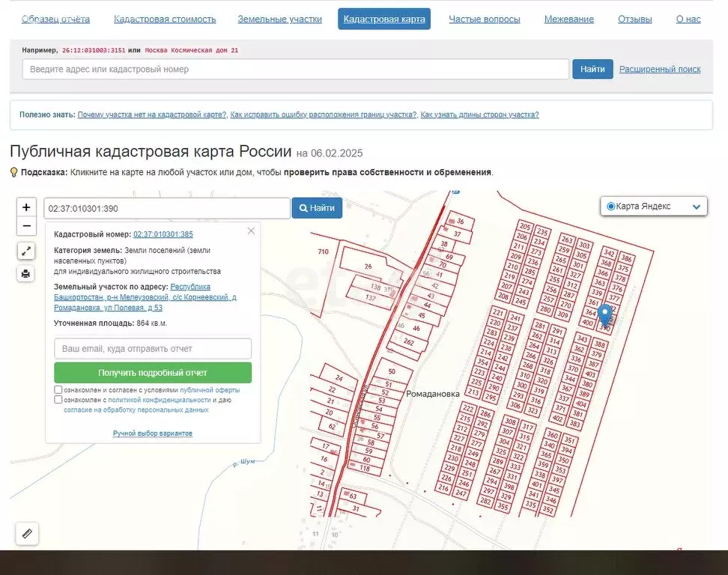This screenshot has height=575, width=728.
Task: Click the blue Найти search button at top
Action: [592, 68]
